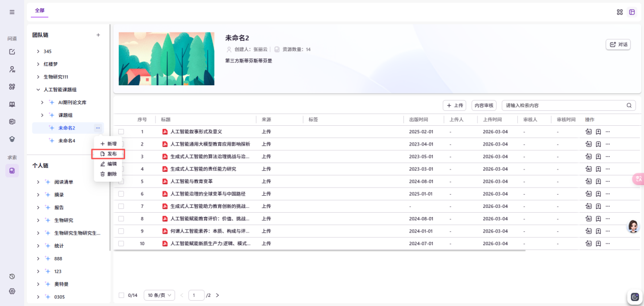Check the box for row 3

pos(121,157)
